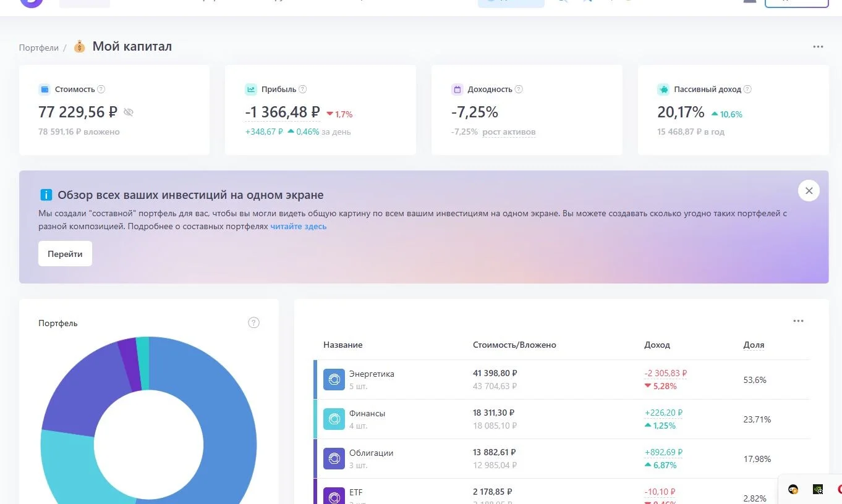Click the Обзор всех ваших инвестиций banner heading
This screenshot has width=842, height=504.
[190, 195]
